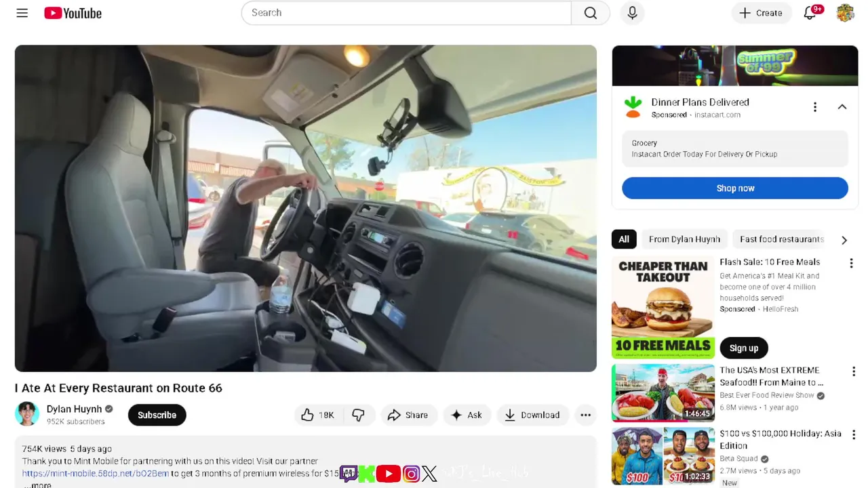Image resolution: width=868 pixels, height=488 pixels.
Task: Open the notifications bell
Action: (810, 13)
